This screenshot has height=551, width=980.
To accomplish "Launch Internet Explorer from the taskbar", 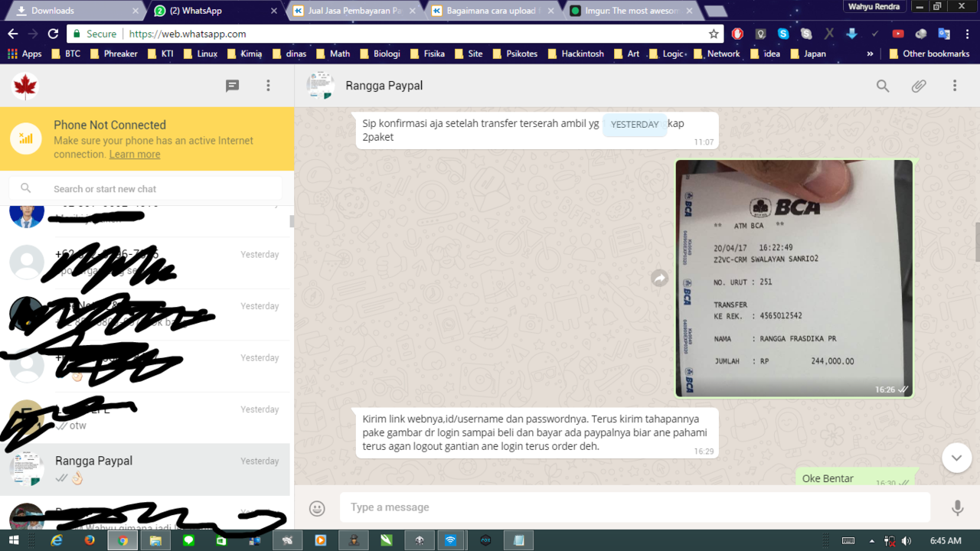I will coord(57,540).
